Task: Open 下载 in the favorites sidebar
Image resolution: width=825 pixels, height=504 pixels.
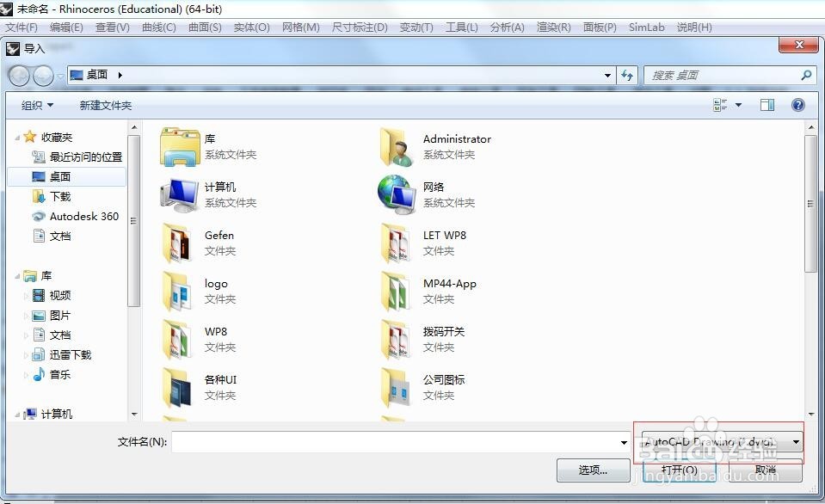Action: pos(52,197)
